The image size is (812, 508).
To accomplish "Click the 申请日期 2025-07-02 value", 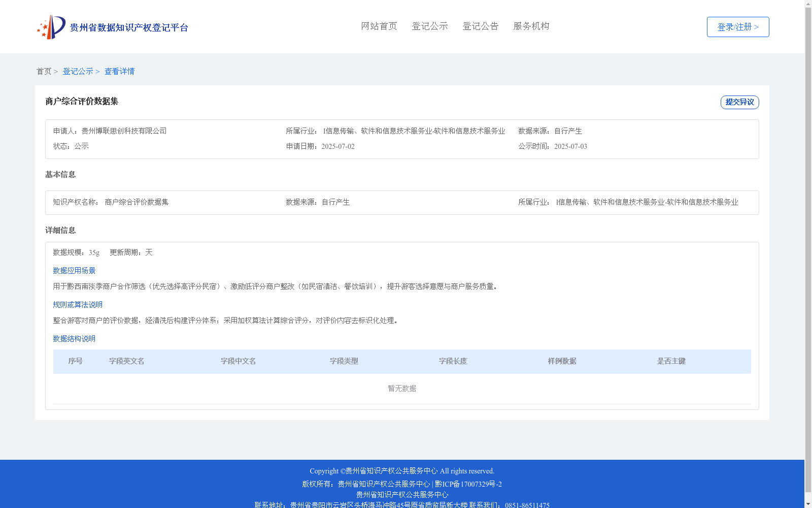I will (338, 146).
